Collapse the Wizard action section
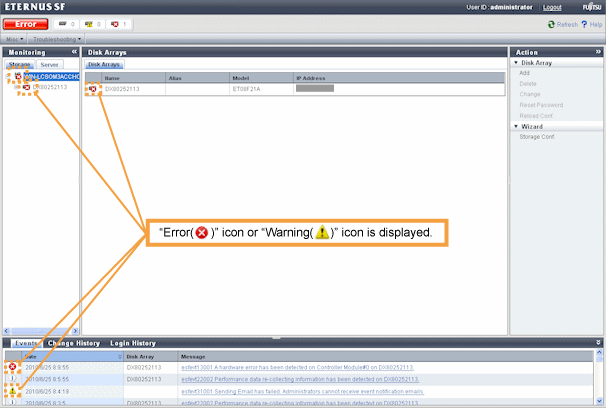Image resolution: width=606 pixels, height=408 pixels. click(x=516, y=126)
